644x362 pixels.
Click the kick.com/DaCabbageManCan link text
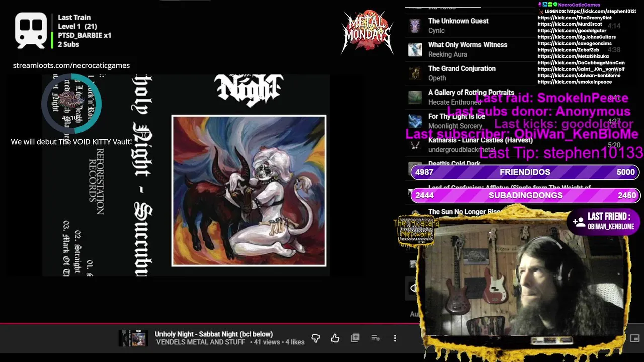coord(581,63)
